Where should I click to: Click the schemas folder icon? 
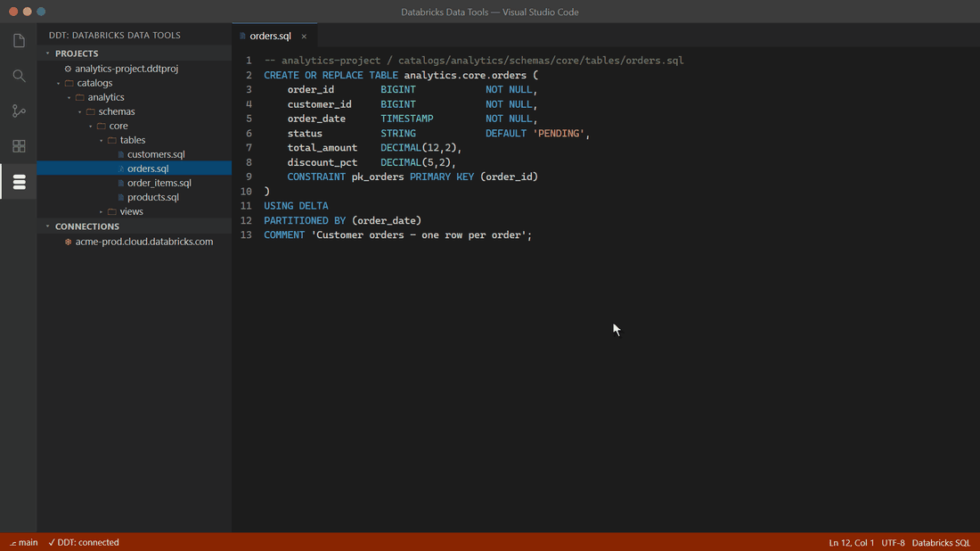pos(91,112)
